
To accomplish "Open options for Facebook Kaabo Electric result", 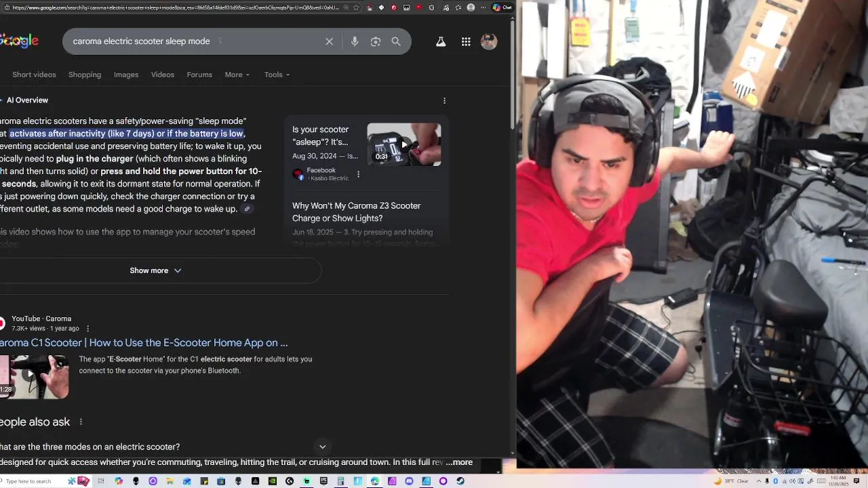I will [358, 174].
